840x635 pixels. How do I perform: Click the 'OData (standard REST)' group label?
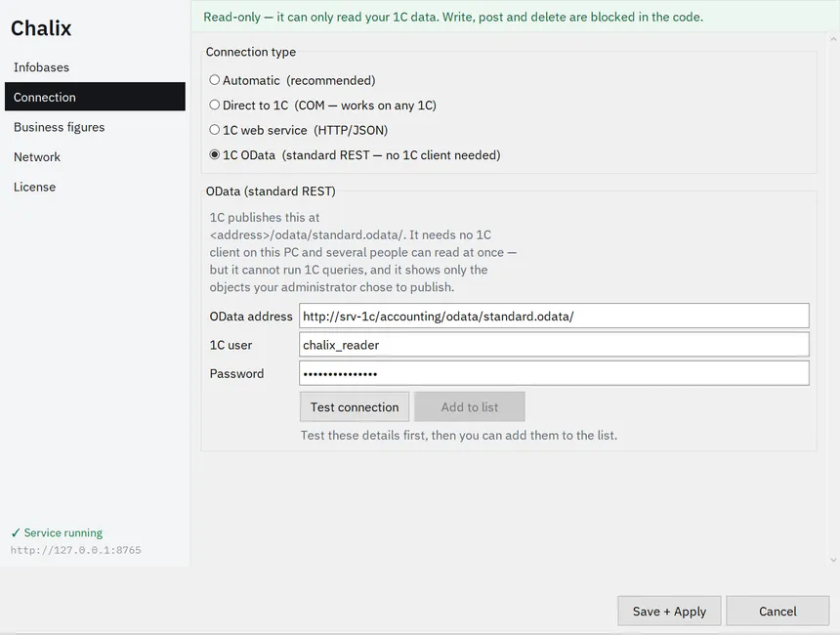point(271,191)
